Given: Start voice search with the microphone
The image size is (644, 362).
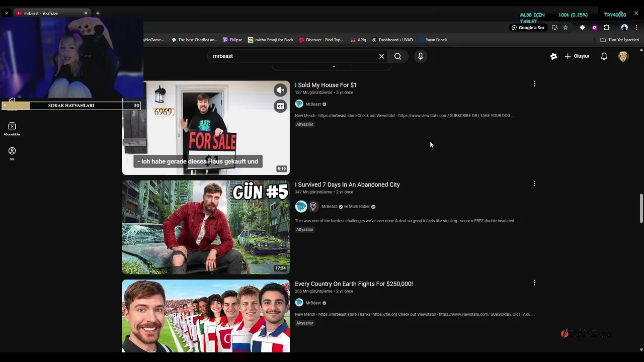Looking at the screenshot, I should click(x=421, y=56).
